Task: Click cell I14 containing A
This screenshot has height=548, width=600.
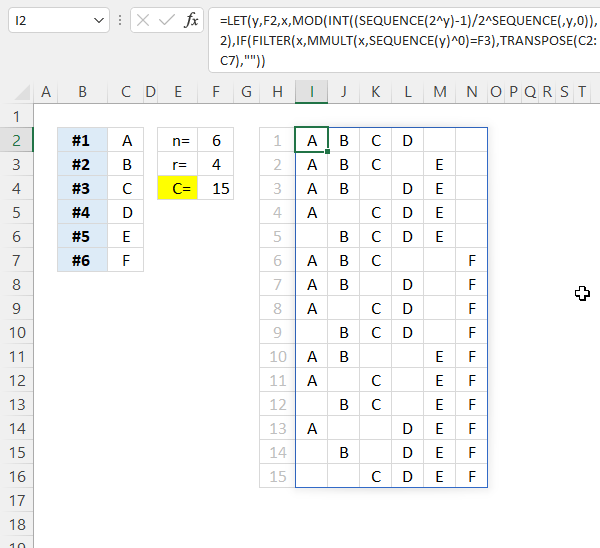Action: [x=311, y=429]
